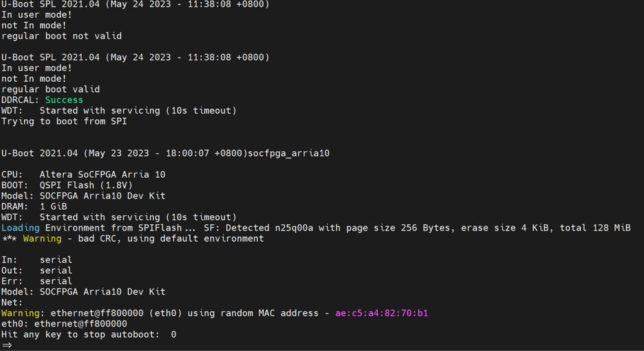
Task: Click the command prompt arrow at bottom
Action: point(7,345)
